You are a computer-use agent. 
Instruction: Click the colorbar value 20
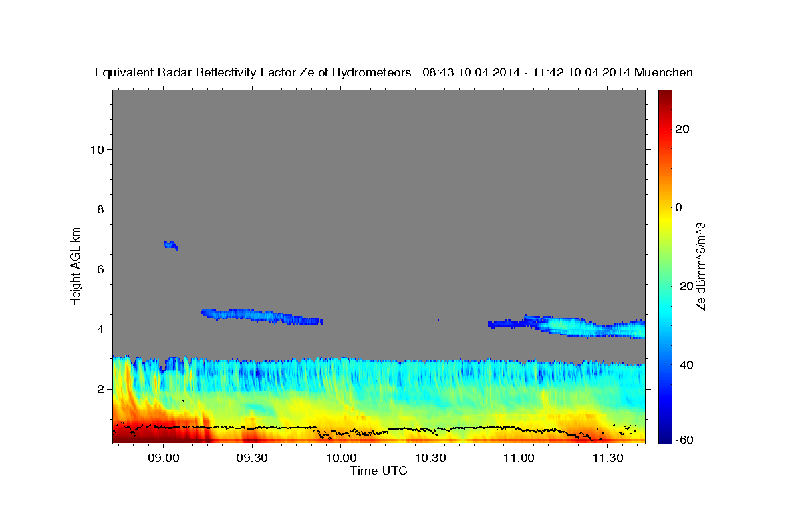(682, 129)
